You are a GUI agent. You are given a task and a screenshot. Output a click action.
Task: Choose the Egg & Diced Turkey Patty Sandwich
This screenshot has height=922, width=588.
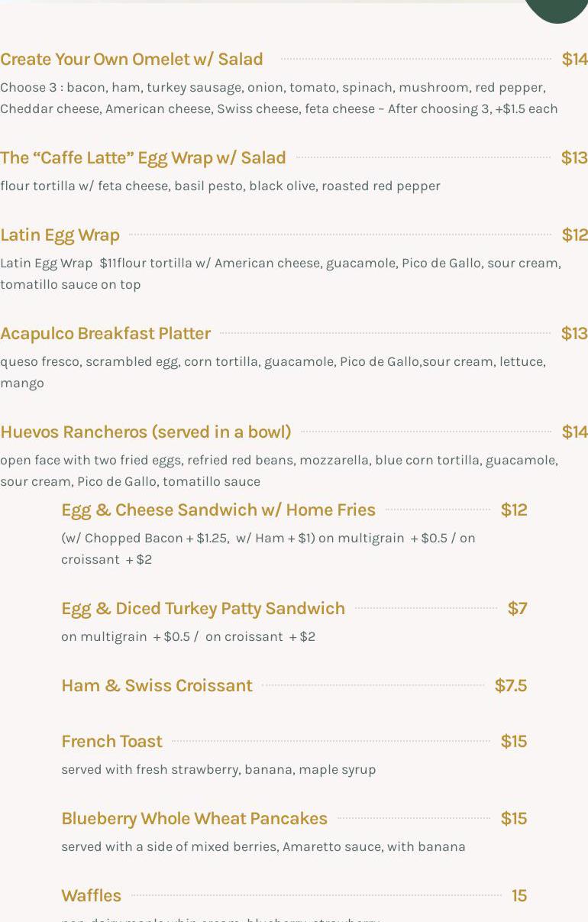coord(203,608)
